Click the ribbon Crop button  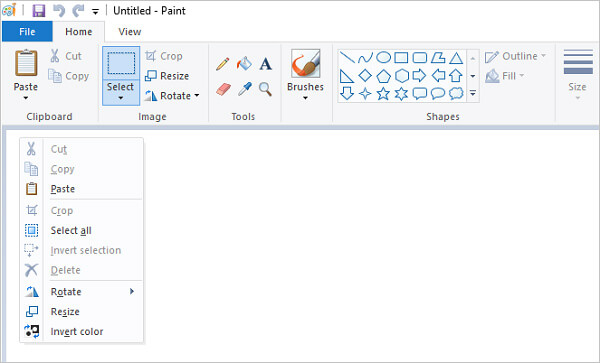[x=164, y=56]
